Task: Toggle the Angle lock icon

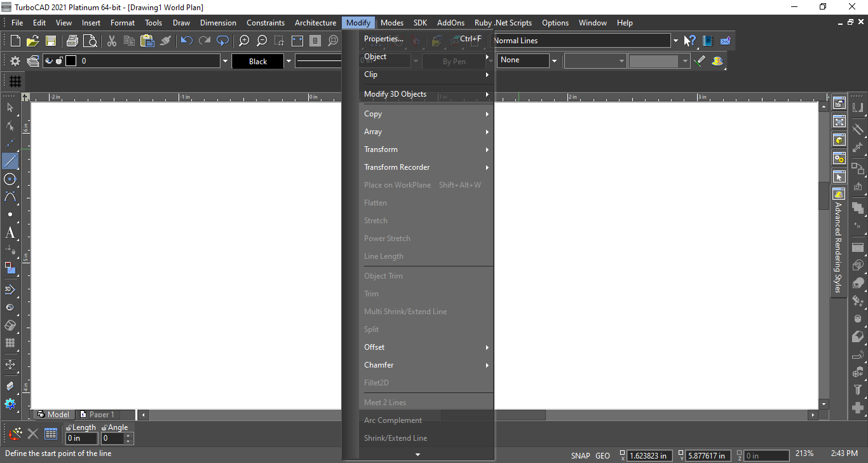Action: tap(104, 427)
